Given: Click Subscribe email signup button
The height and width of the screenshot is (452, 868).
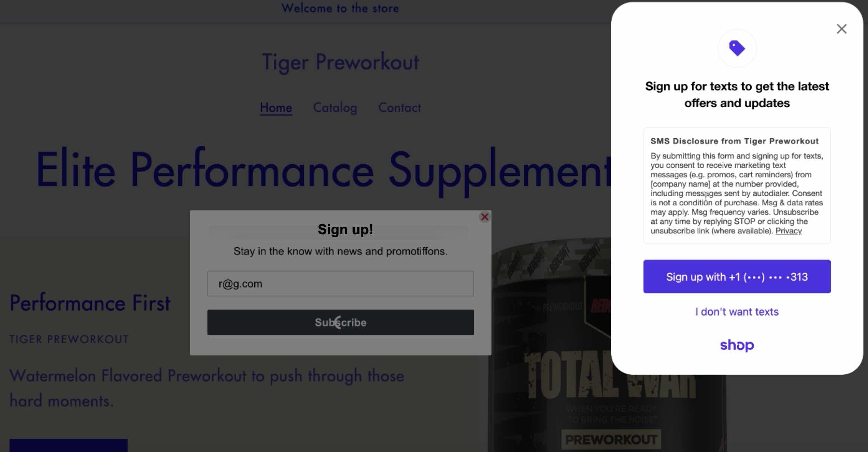Looking at the screenshot, I should (341, 322).
